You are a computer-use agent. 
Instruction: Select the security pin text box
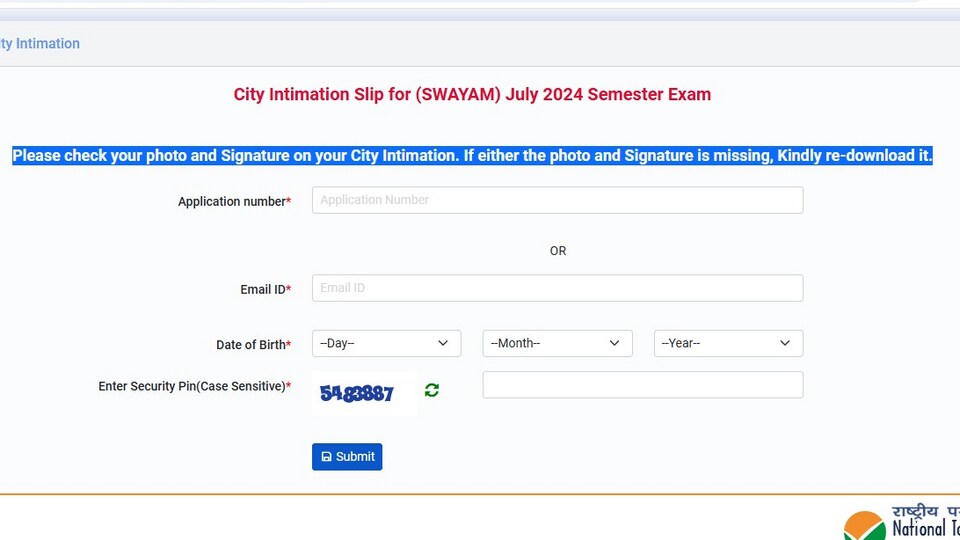tap(642, 384)
